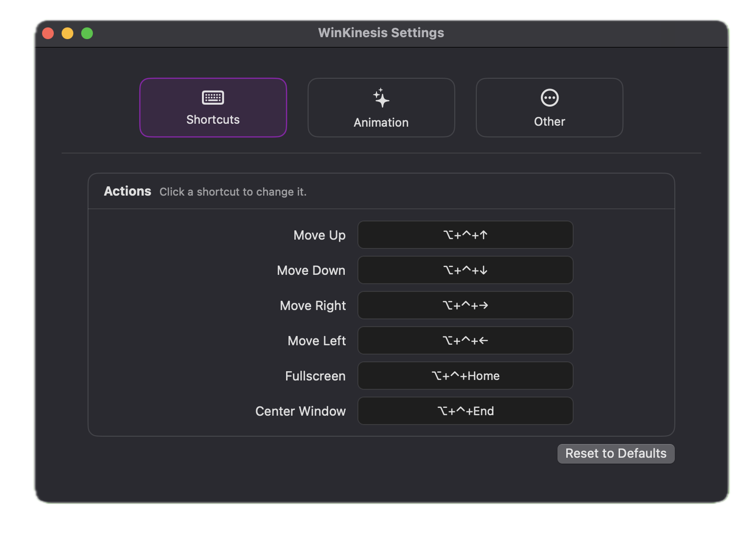Edit the Move Down shortcut field

pos(465,270)
